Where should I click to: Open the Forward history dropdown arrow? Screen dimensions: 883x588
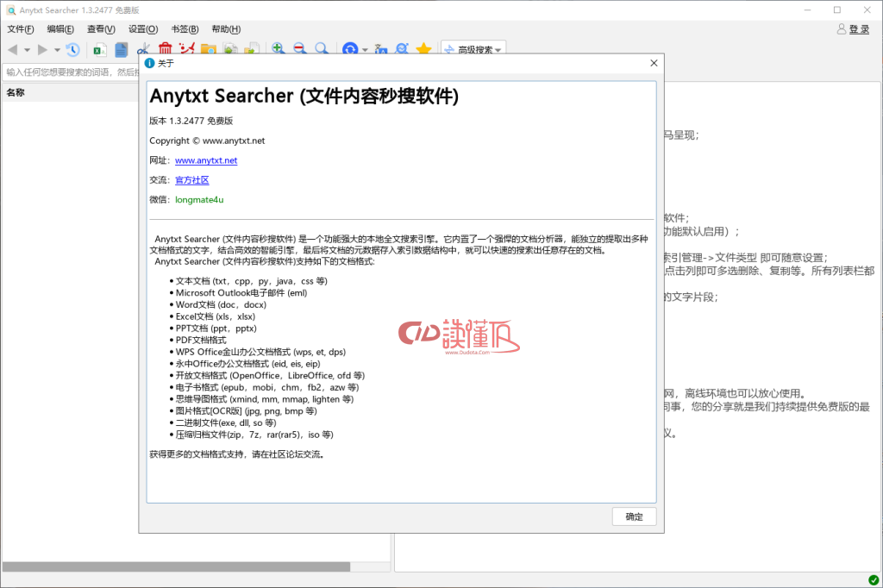pos(57,50)
